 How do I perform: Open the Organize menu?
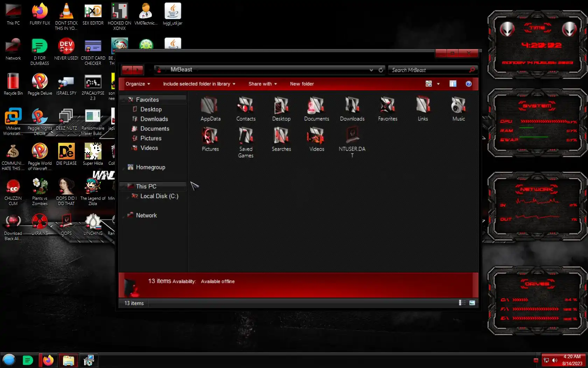pyautogui.click(x=138, y=84)
